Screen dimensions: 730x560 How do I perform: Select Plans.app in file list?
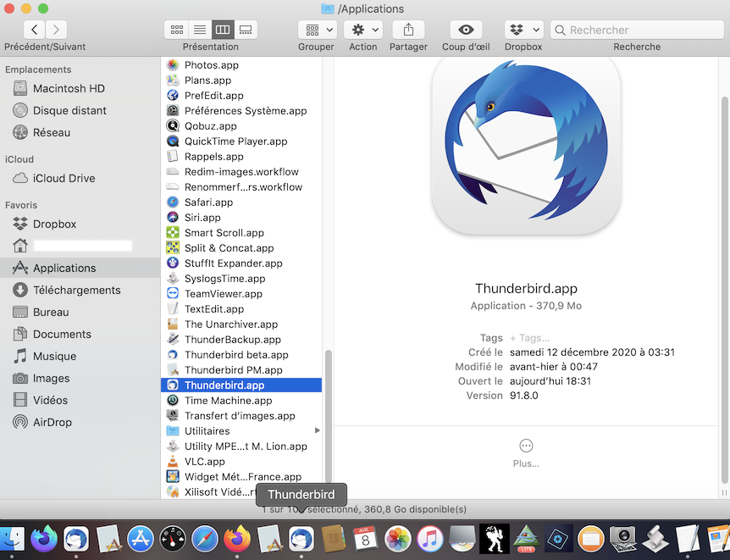coord(241,80)
